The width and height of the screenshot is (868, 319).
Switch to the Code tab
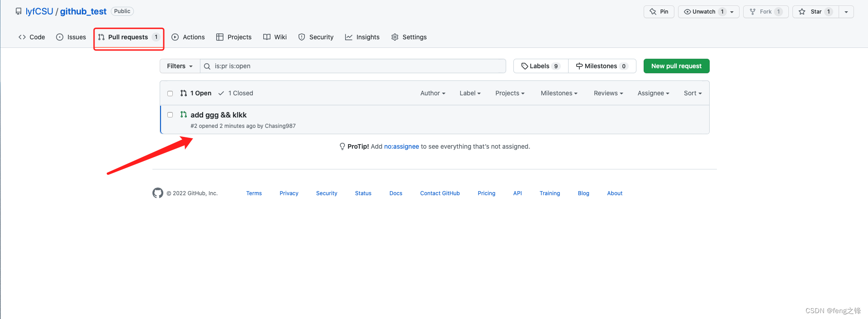pyautogui.click(x=32, y=37)
